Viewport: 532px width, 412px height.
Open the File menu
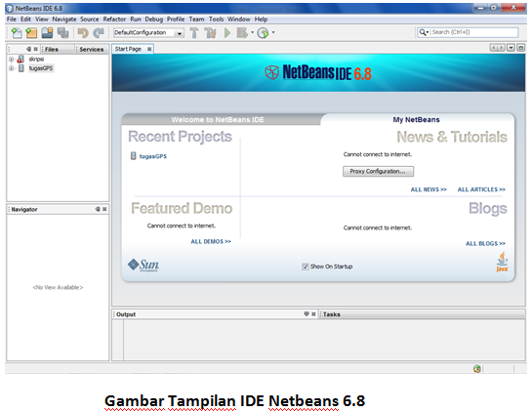(x=11, y=20)
